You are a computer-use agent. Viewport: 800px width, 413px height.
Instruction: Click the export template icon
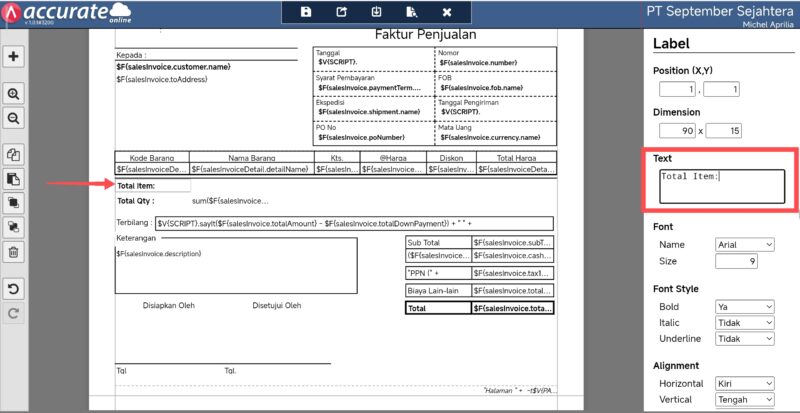[341, 12]
